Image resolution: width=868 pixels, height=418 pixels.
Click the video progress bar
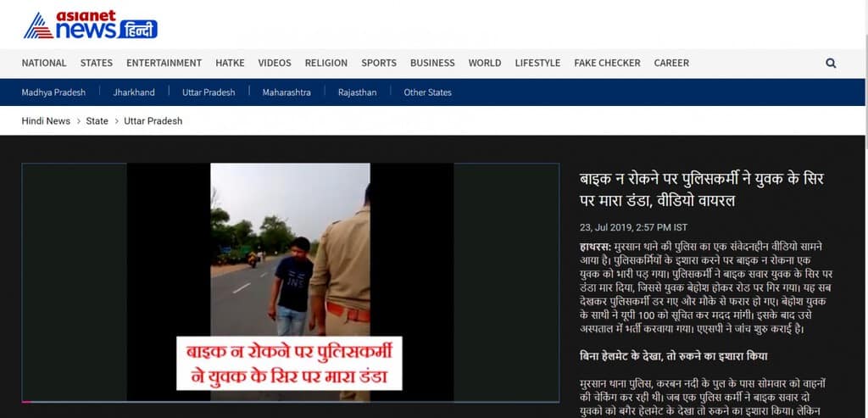(290, 401)
